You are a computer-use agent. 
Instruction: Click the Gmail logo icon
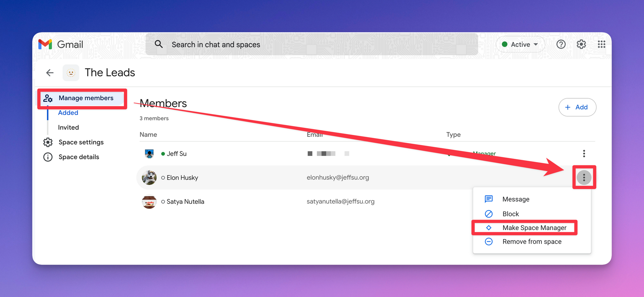[45, 44]
